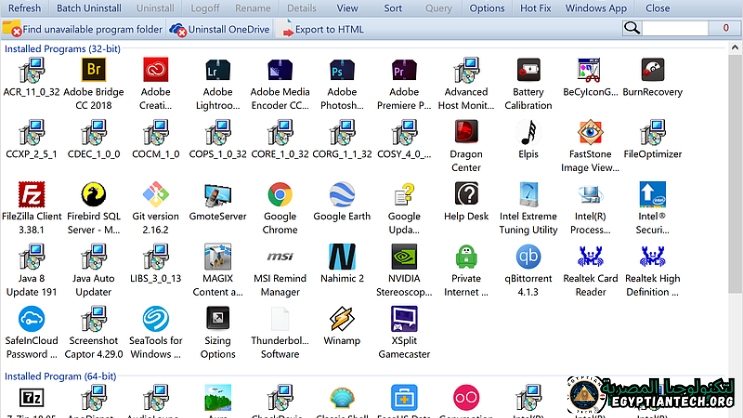Select the Google Earth icon

pos(342,194)
